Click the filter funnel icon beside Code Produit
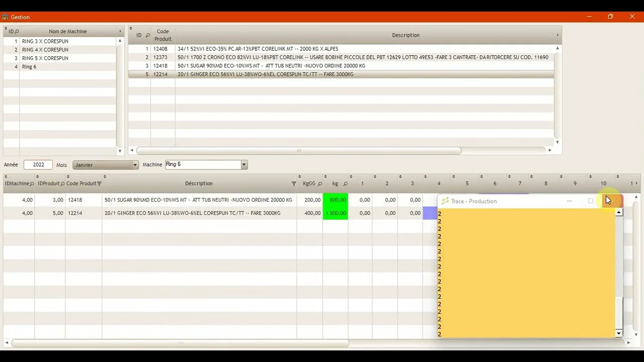 coord(99,184)
